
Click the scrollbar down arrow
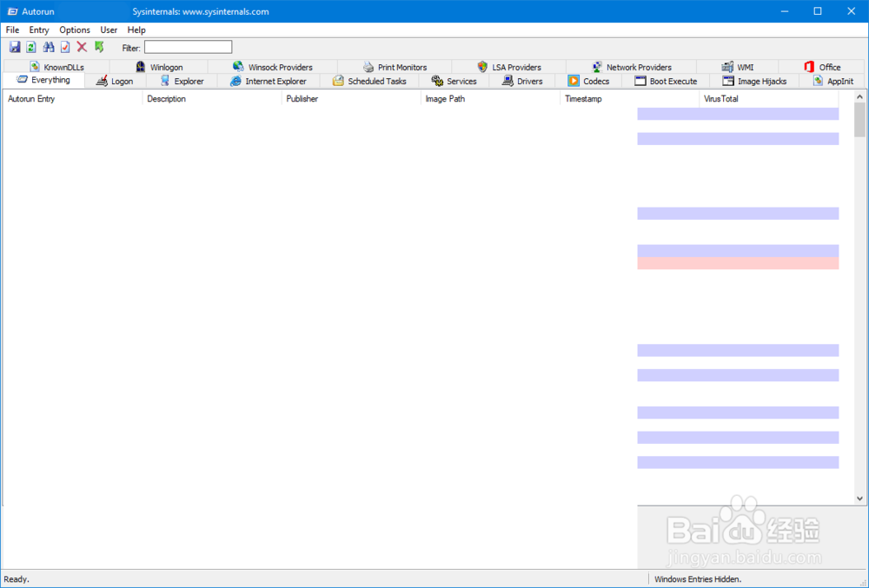[859, 499]
